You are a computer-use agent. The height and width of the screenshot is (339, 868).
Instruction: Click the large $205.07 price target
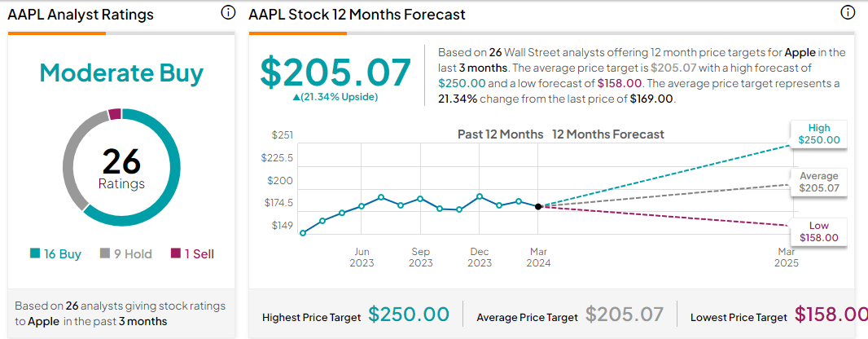[x=335, y=72]
